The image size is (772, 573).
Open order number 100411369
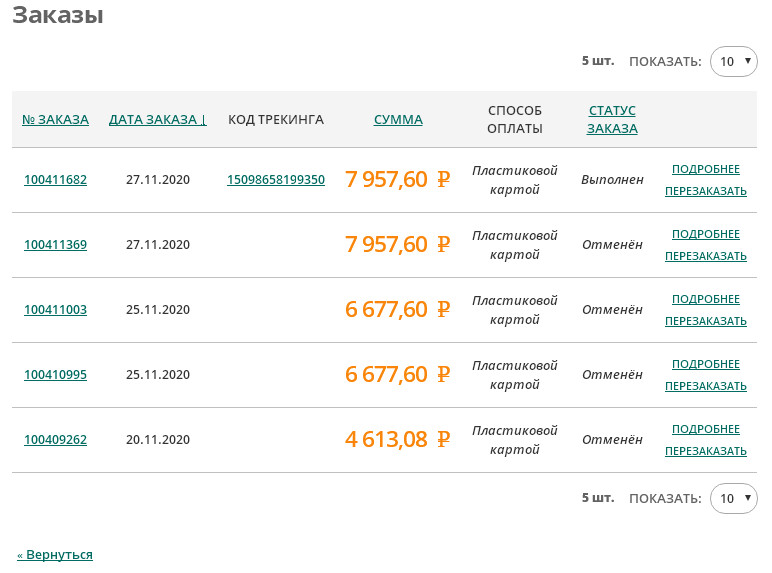[x=55, y=245]
